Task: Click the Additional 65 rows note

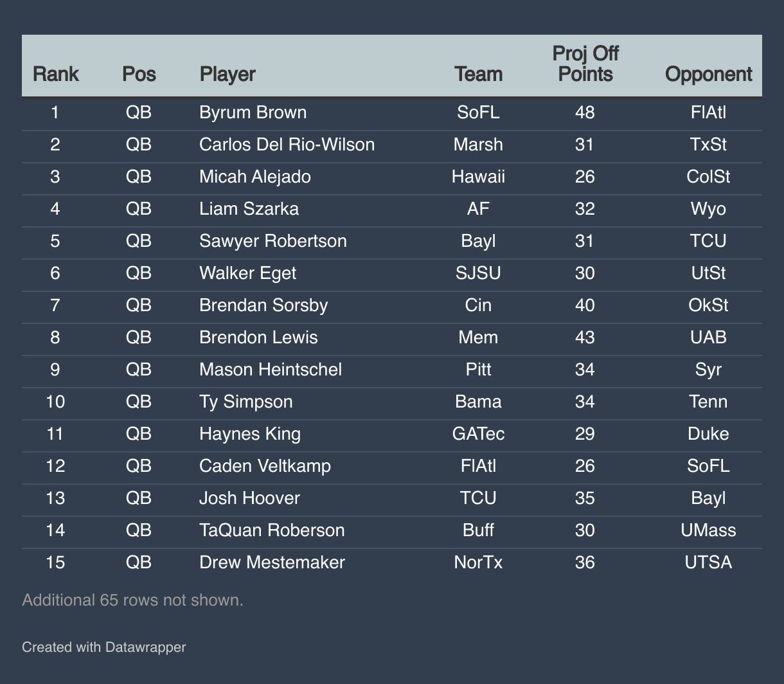Action: (132, 600)
